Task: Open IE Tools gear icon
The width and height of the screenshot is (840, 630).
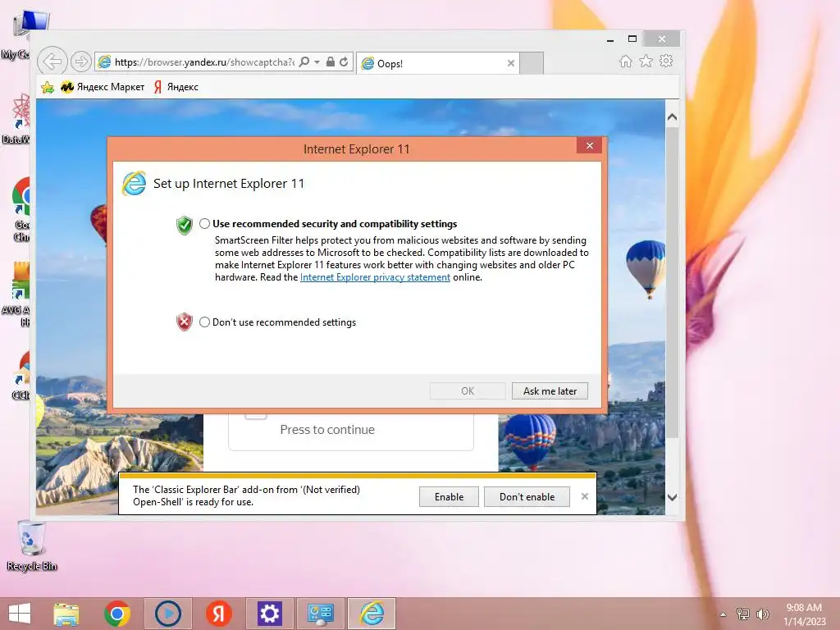Action: 666,61
